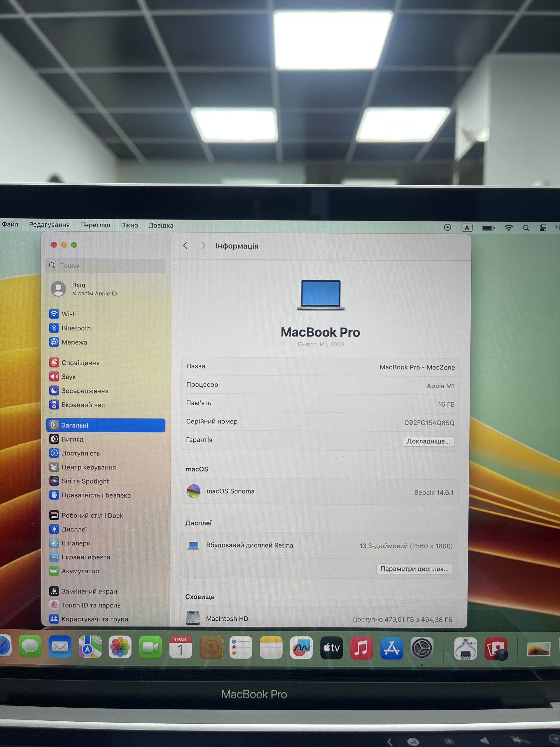Click the Докладніше warranty button
560x747 pixels.
(428, 441)
